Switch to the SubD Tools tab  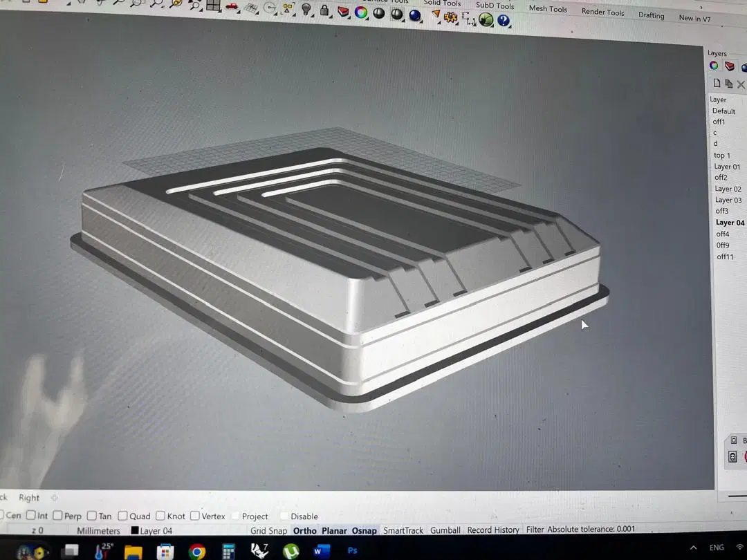coord(495,6)
